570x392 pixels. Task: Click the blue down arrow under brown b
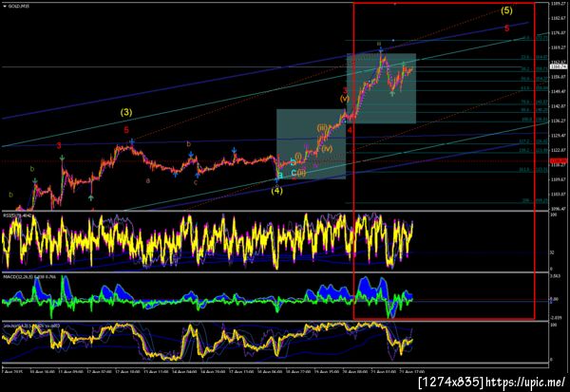click(x=191, y=155)
